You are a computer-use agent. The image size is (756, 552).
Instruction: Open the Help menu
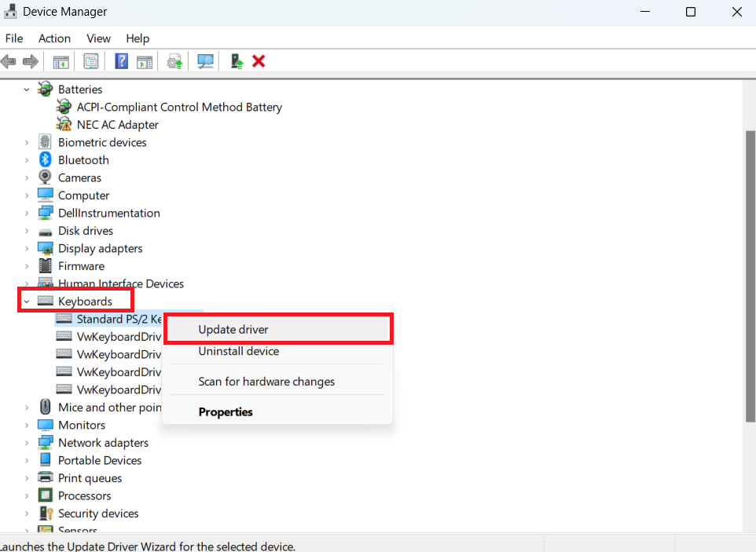click(x=138, y=38)
